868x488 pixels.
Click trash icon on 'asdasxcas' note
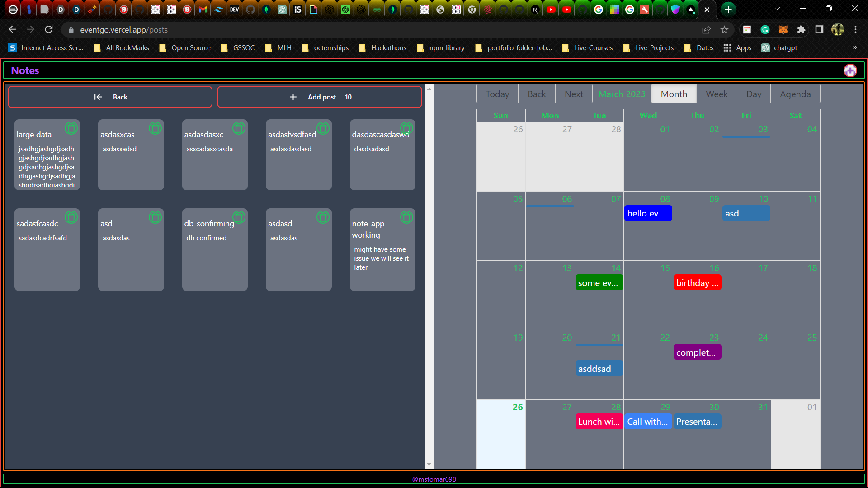point(155,128)
